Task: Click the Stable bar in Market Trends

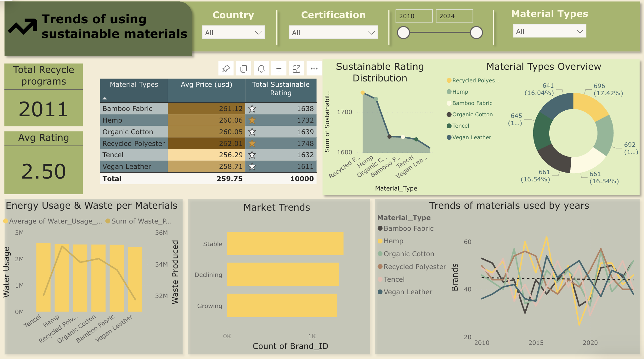Action: pos(285,243)
